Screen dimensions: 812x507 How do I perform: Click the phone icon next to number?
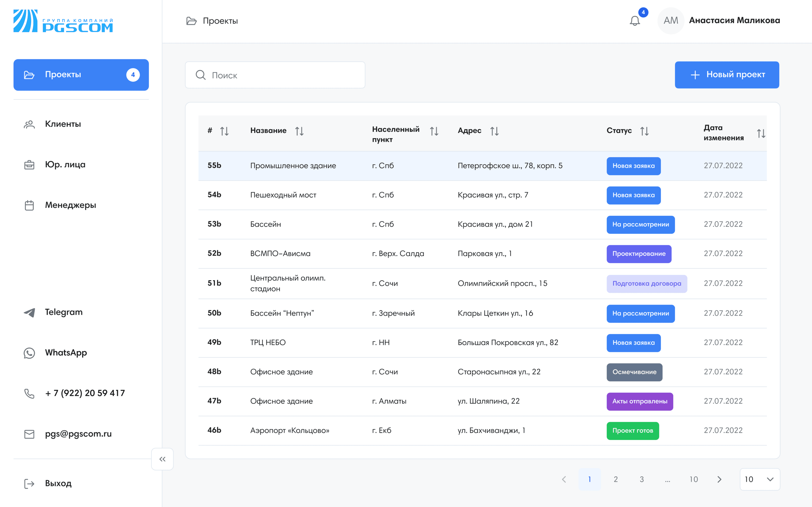coord(29,393)
